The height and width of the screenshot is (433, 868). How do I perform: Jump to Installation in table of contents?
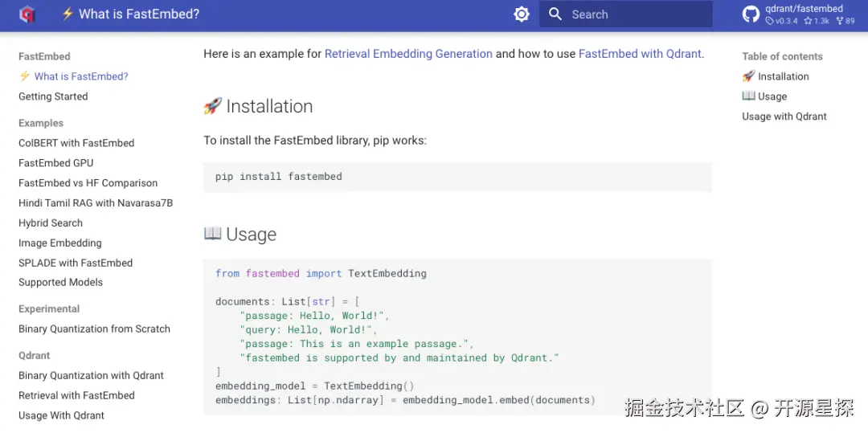click(x=775, y=76)
